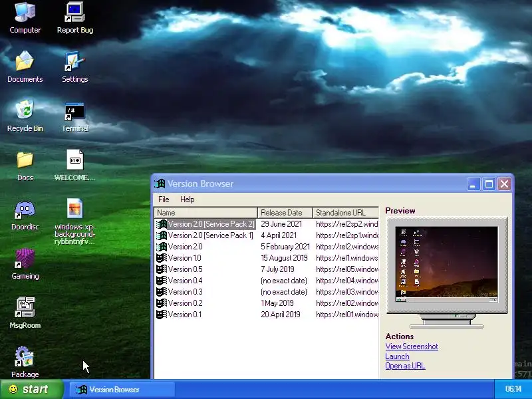This screenshot has height=399, width=532.
Task: Launch the Terminal shortcut icon
Action: [x=74, y=111]
